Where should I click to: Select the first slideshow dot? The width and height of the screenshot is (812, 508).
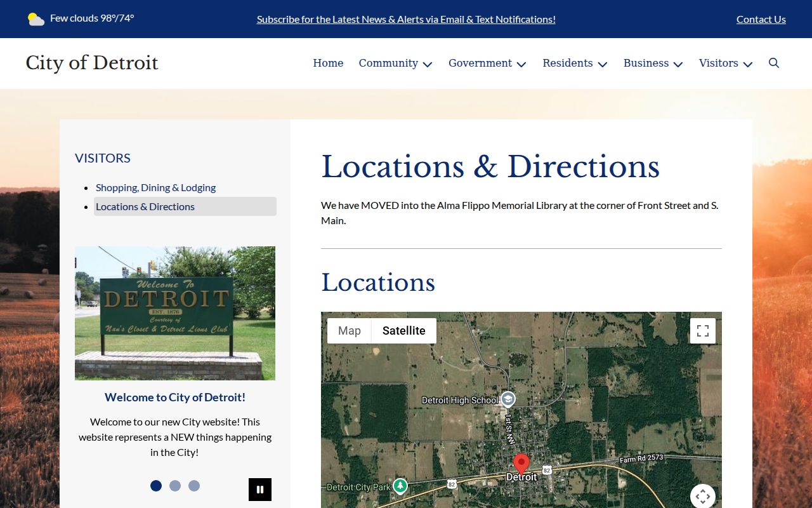click(156, 486)
